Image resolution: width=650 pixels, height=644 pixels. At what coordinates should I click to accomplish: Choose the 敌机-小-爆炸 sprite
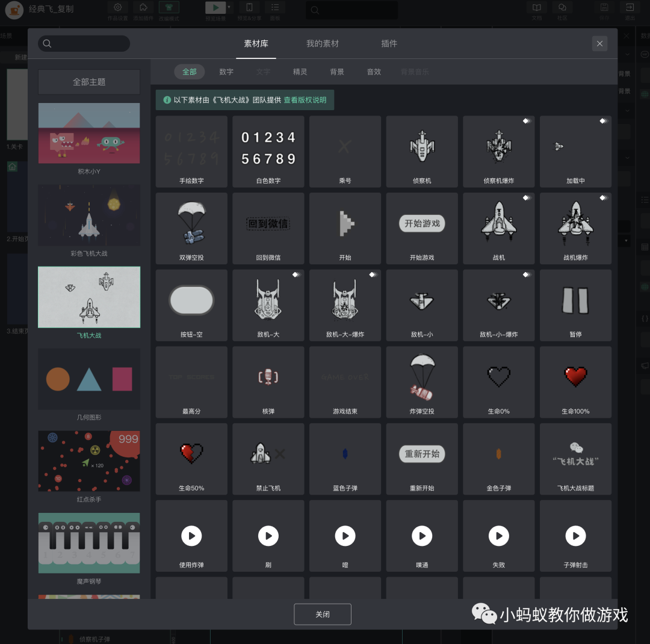pos(499,305)
